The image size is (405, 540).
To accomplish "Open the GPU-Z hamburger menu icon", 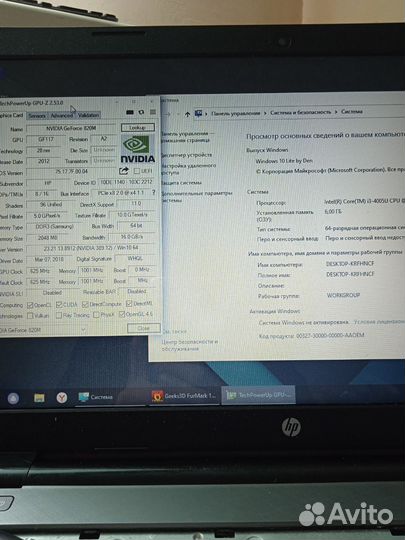I will coord(153,112).
